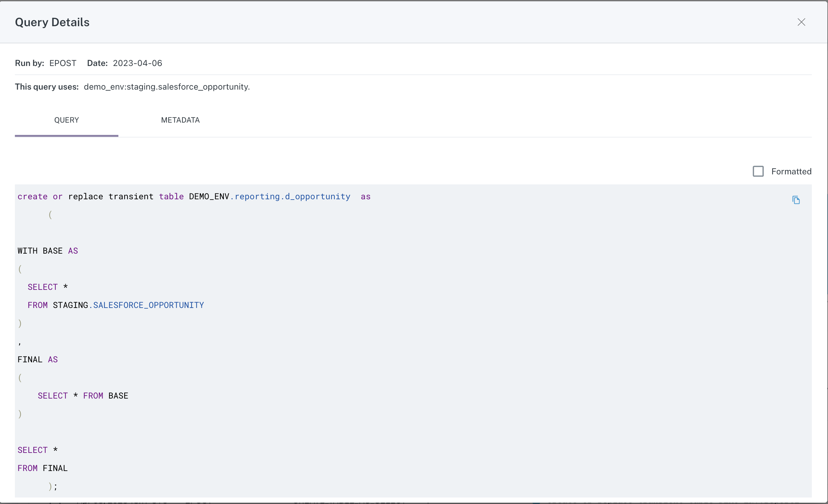Viewport: 828px width, 504px height.
Task: Click 'FINAL AS' in the query
Action: coord(38,359)
